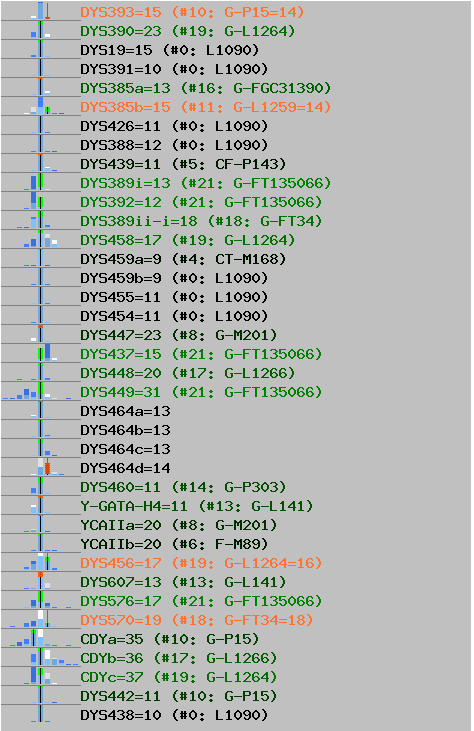Click the orange DYS456=17 G-L1264=16 text

(201, 563)
